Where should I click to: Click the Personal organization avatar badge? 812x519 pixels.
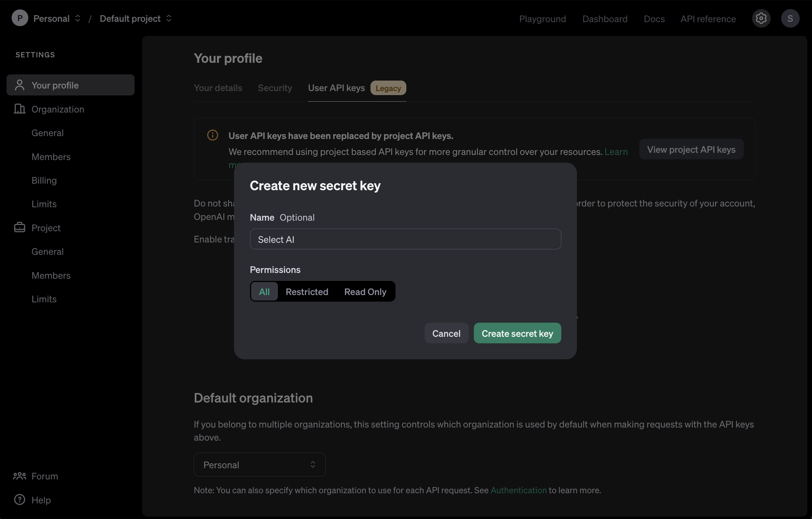(20, 18)
